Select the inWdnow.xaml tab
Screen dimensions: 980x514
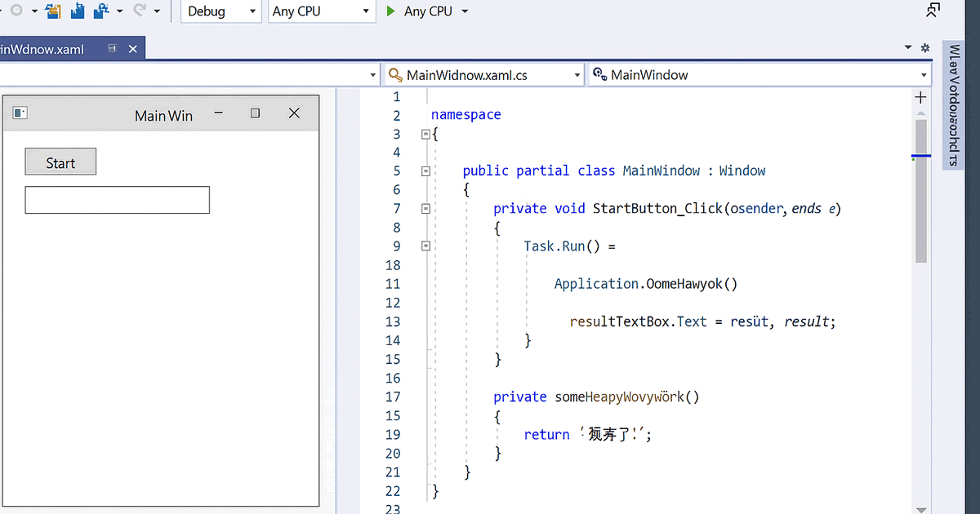pos(45,48)
